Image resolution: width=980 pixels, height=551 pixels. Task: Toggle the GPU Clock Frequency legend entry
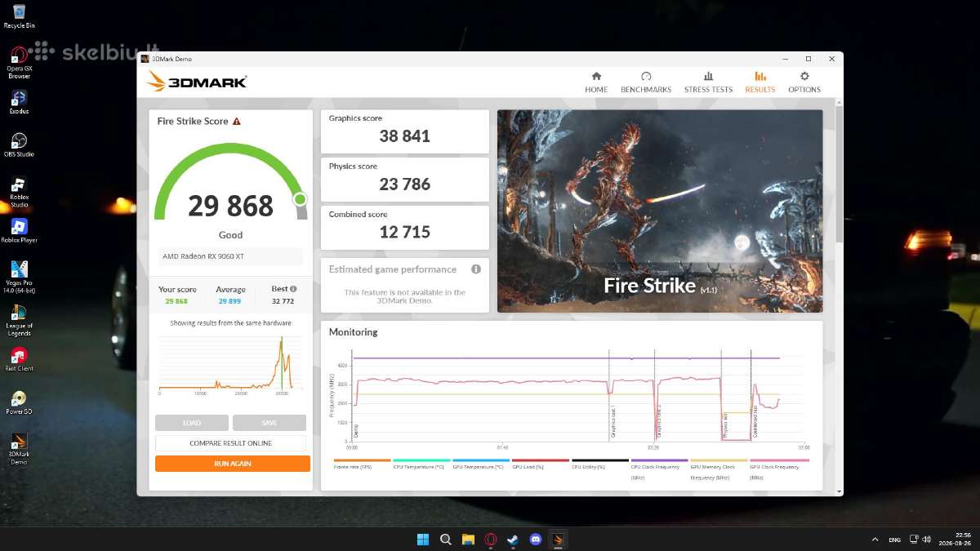(779, 469)
